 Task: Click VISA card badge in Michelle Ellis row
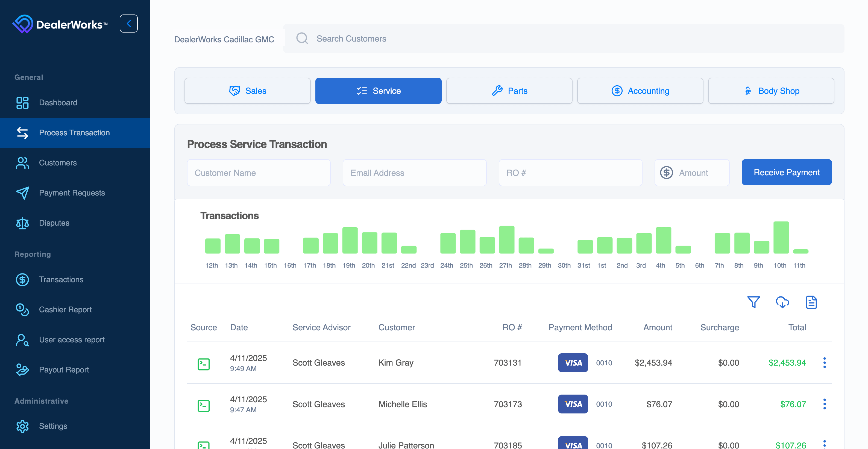tap(573, 404)
